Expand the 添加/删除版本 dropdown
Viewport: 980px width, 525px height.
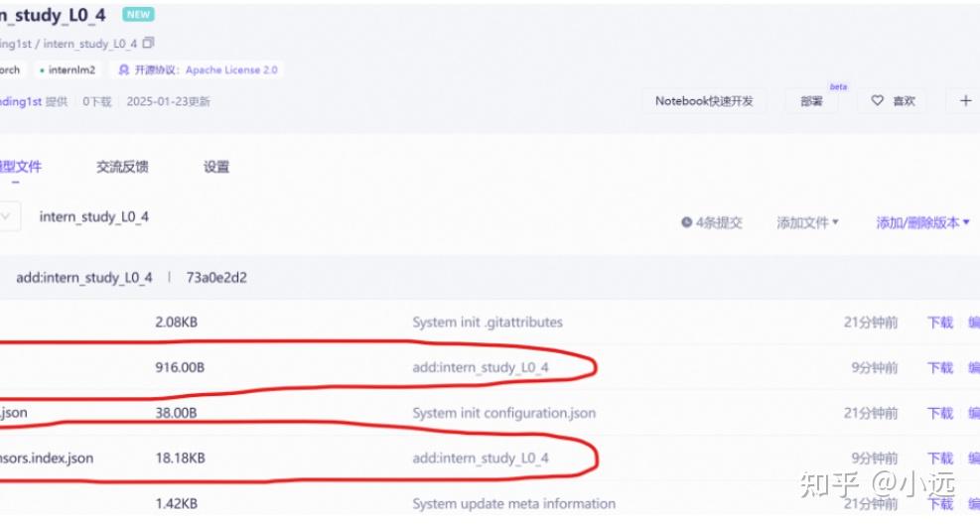tap(922, 223)
